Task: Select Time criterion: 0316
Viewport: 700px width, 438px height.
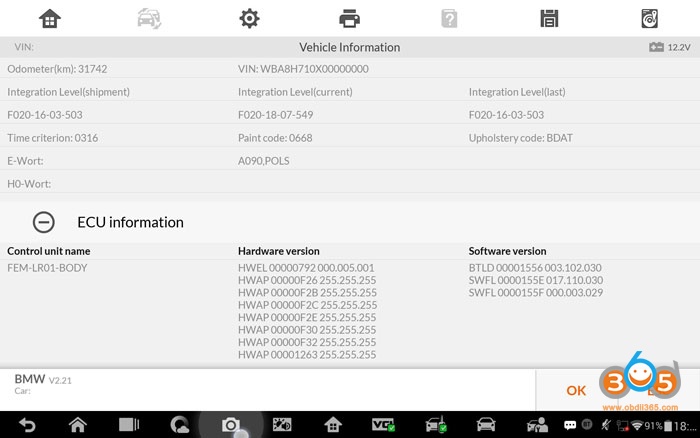Action: click(x=53, y=138)
